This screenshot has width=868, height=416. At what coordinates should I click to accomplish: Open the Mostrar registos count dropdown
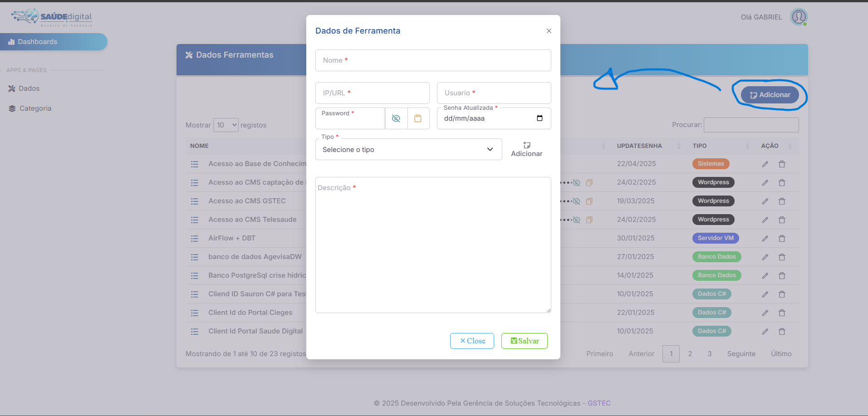coord(226,125)
